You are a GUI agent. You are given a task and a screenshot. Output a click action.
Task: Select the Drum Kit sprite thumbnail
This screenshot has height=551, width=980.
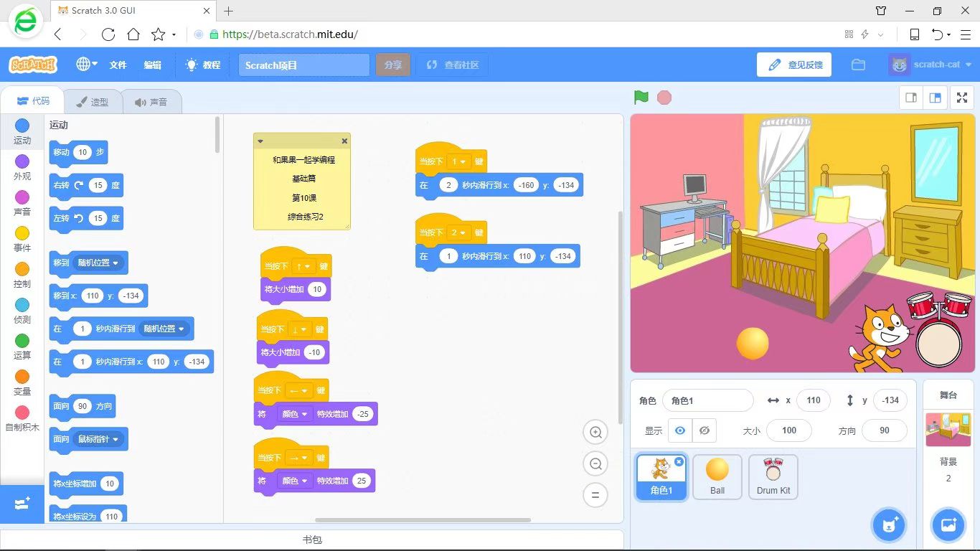point(773,476)
